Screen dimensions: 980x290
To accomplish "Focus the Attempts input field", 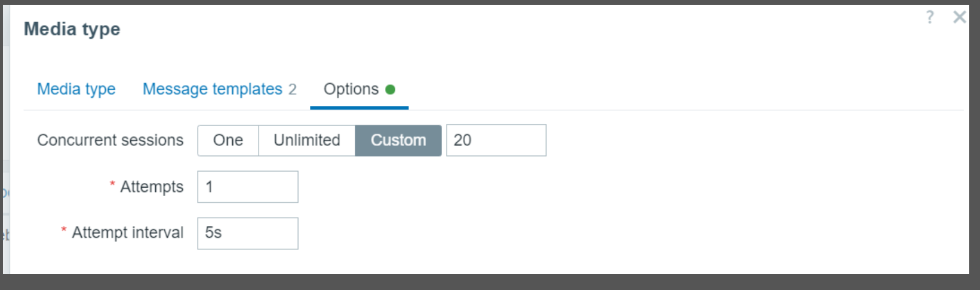I will coord(248,187).
